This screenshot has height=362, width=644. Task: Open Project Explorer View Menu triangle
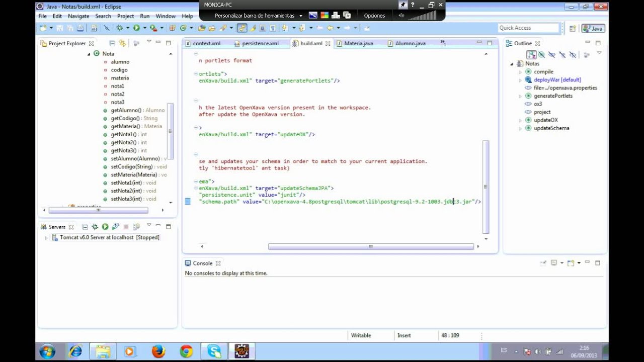point(149,41)
